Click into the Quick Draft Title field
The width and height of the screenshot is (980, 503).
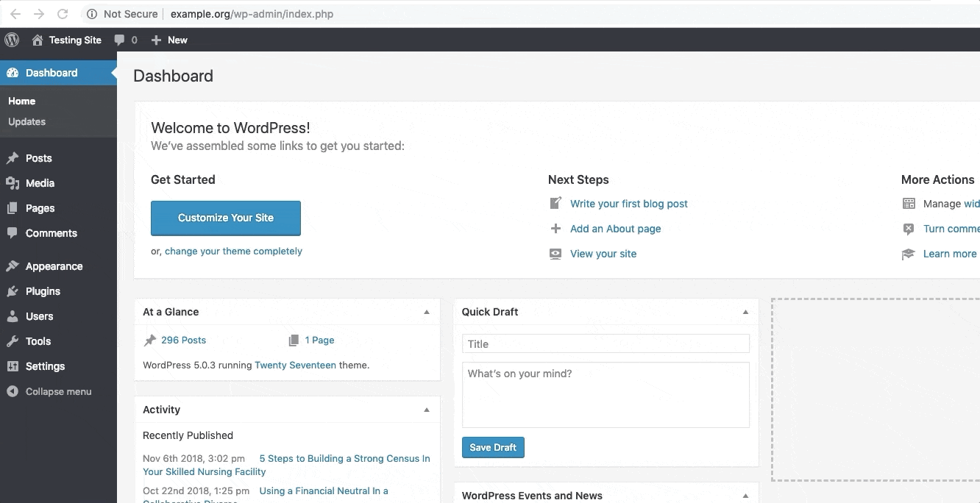[606, 343]
